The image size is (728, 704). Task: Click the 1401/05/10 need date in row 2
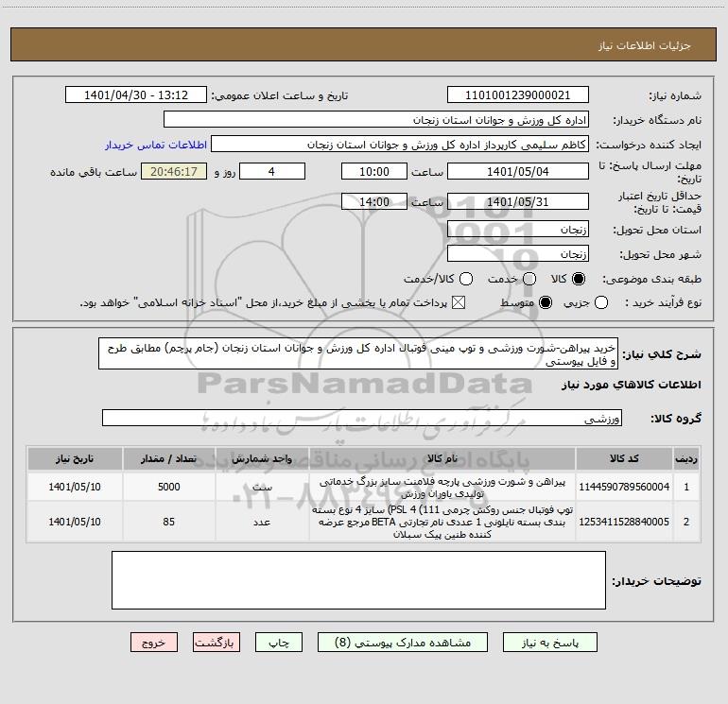click(x=75, y=522)
